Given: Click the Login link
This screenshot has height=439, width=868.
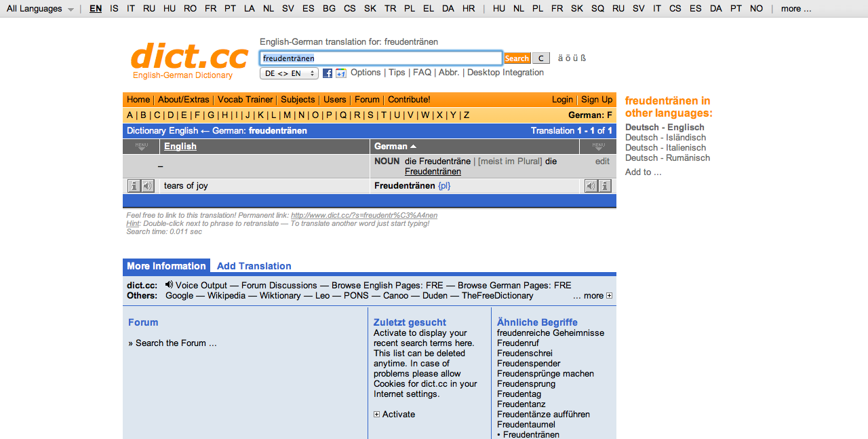Looking at the screenshot, I should pyautogui.click(x=562, y=100).
